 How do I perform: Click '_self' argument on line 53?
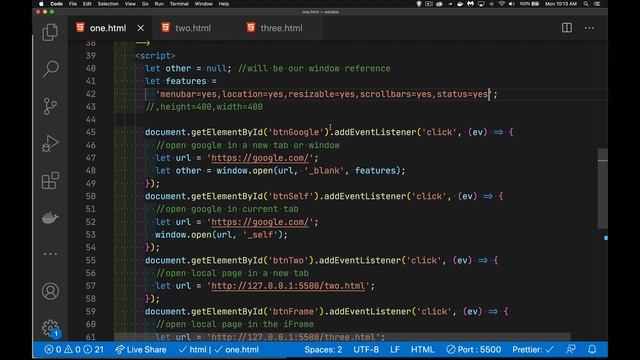[x=260, y=235]
